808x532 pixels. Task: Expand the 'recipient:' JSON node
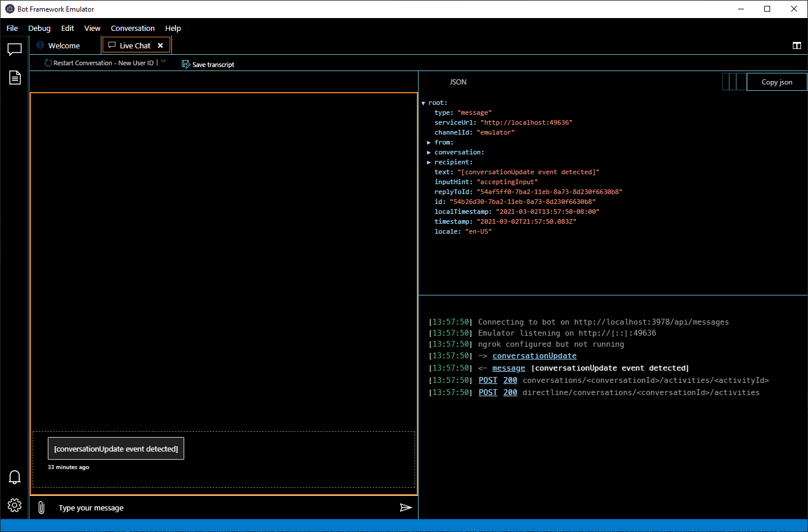tap(429, 163)
